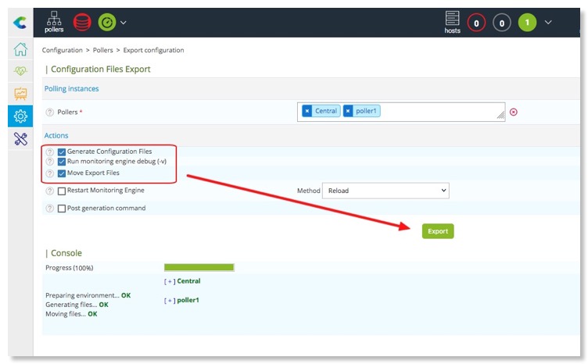The image size is (588, 364).
Task: Open the Configuration gear sidebar icon
Action: [x=20, y=116]
